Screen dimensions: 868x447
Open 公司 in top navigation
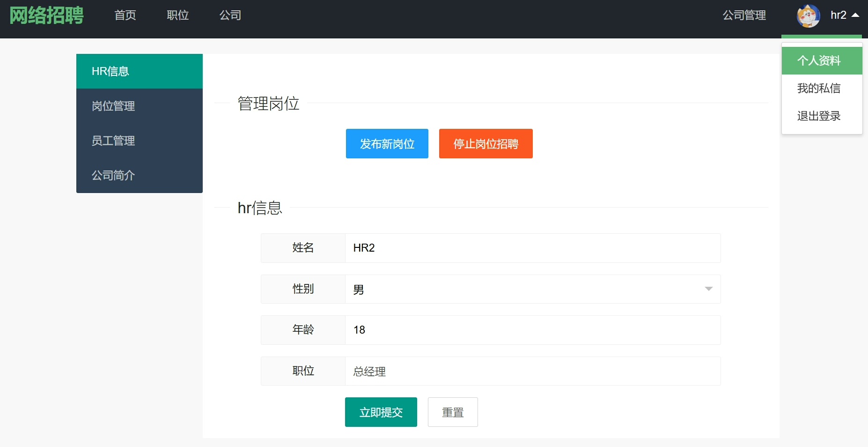(x=230, y=15)
